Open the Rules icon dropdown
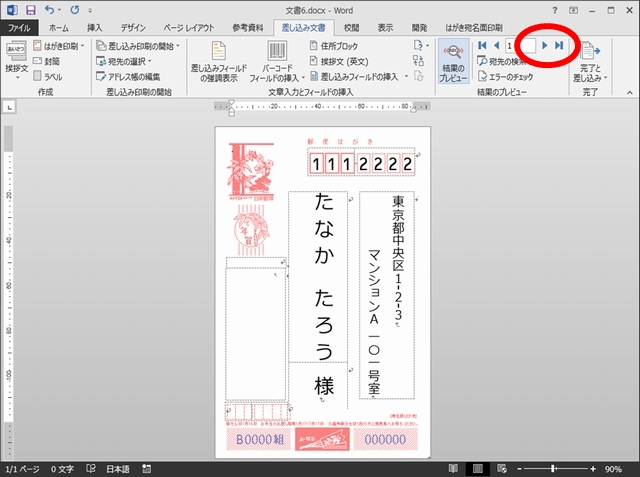Screen dimensions: 640x477 coord(421,45)
